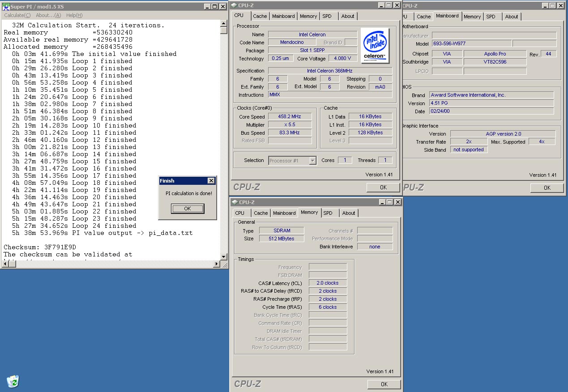Open About tab in Memory window
Screen dimensions: 568x392
point(349,213)
